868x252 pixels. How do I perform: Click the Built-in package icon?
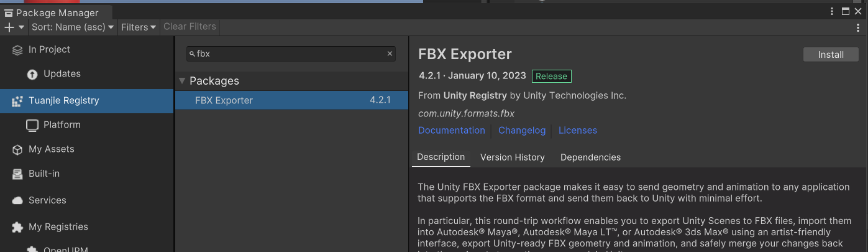click(17, 174)
